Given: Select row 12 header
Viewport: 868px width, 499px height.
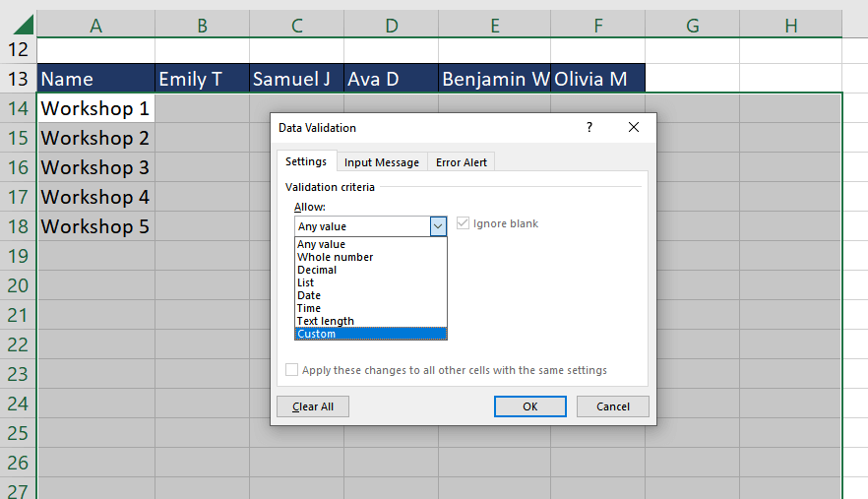Looking at the screenshot, I should coord(18,50).
